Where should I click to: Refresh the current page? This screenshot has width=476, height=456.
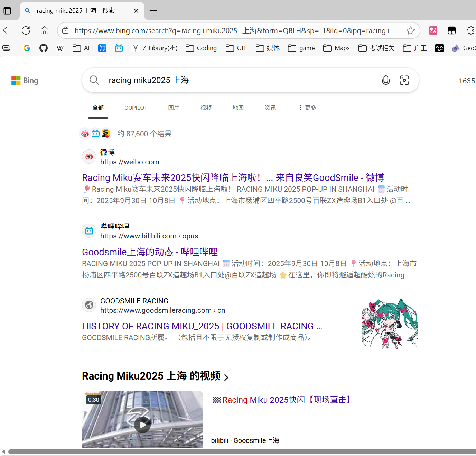pos(26,30)
